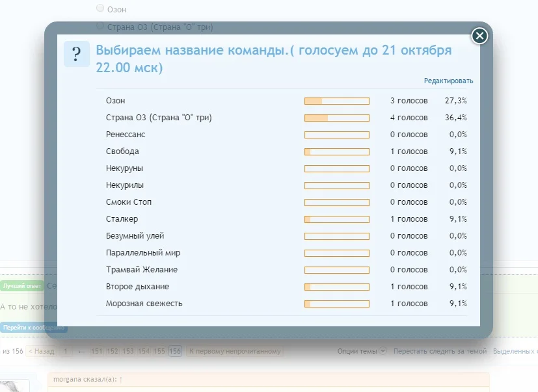
Task: Select the Озон radio button behind popup
Action: coord(100,8)
